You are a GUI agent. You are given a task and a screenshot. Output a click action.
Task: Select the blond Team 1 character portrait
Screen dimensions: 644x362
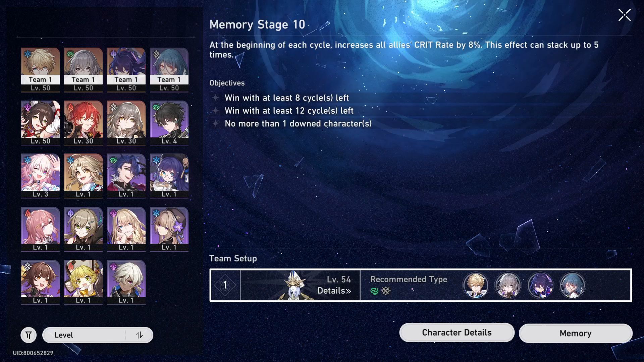pos(40,70)
